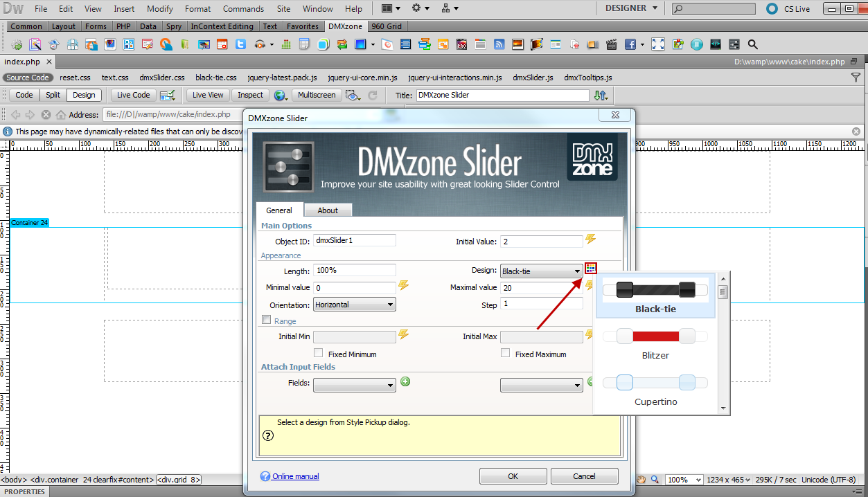868x497 pixels.
Task: Click the lightning bolt next to Minimal value
Action: (x=403, y=286)
